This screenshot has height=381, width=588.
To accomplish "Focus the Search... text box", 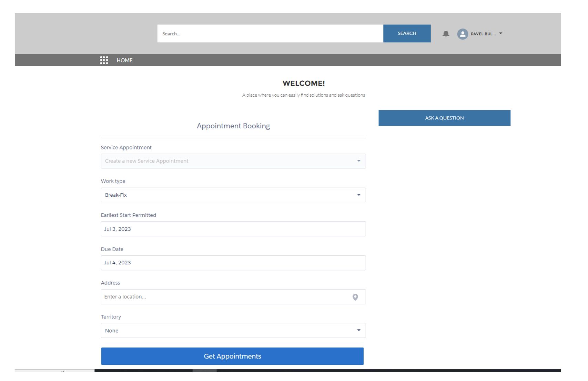I will (270, 33).
